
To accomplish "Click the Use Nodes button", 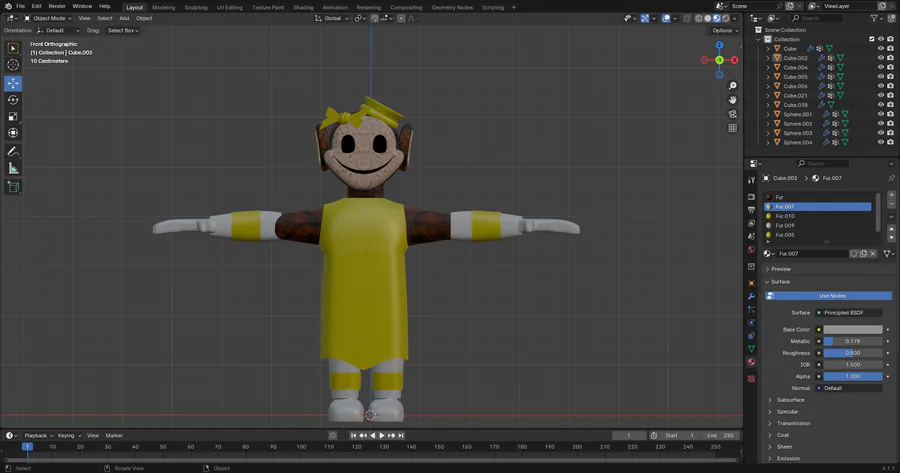I will point(832,296).
